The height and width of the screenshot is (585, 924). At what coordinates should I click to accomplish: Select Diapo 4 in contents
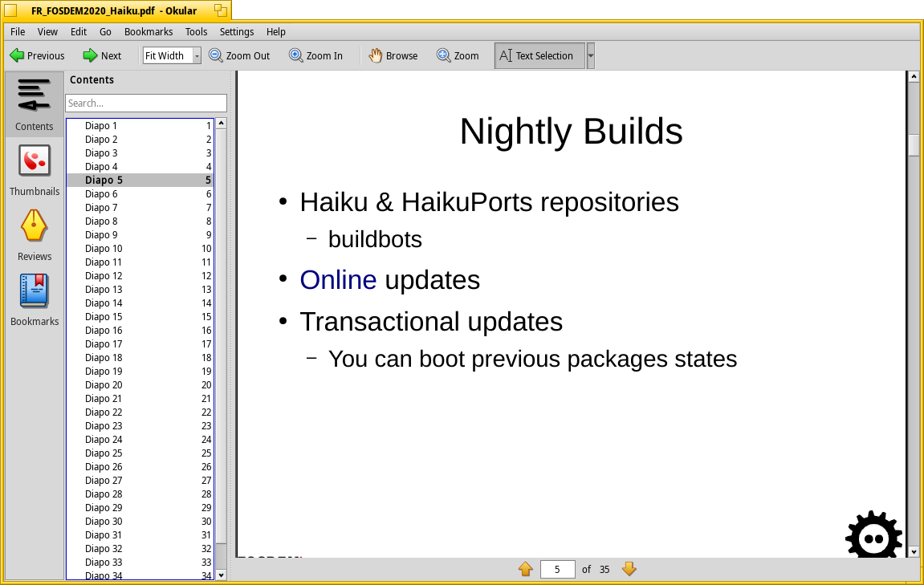(x=140, y=167)
